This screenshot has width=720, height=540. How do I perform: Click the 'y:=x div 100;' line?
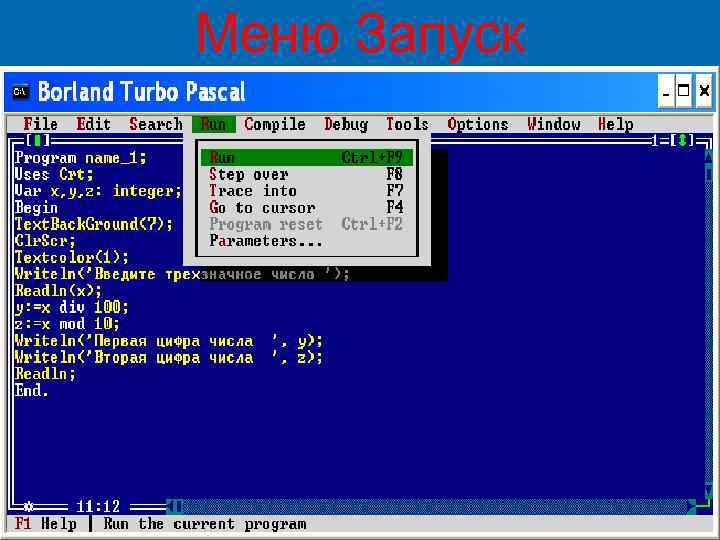tap(72, 307)
